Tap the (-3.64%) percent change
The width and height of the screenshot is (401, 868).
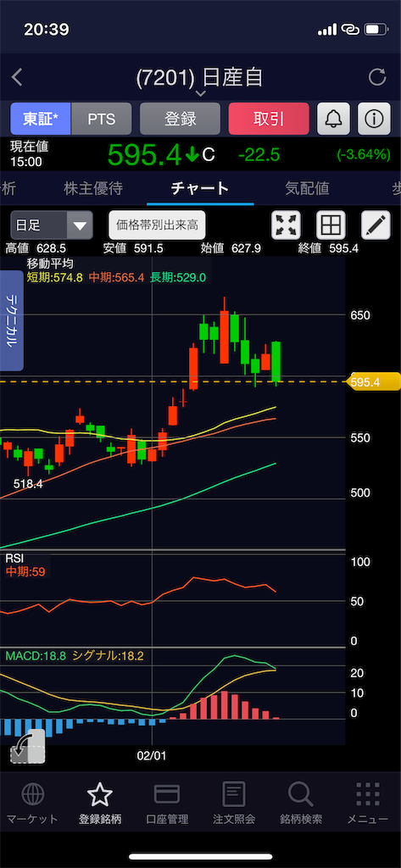364,155
